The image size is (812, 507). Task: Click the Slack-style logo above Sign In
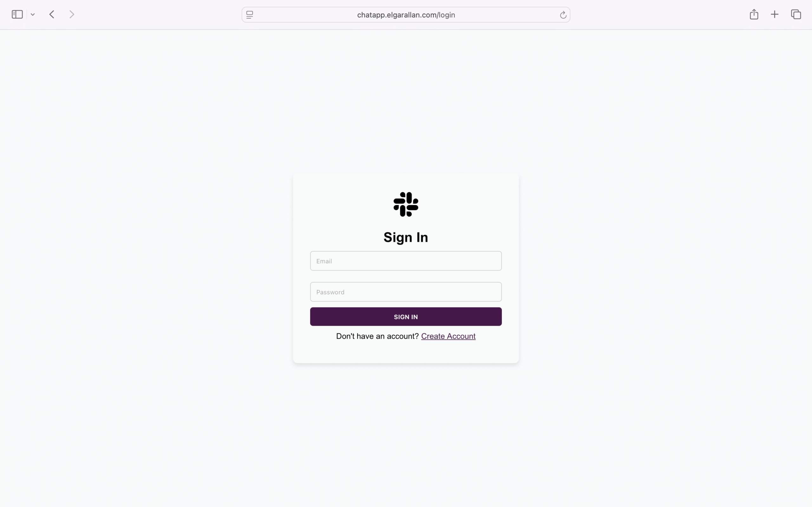406,204
